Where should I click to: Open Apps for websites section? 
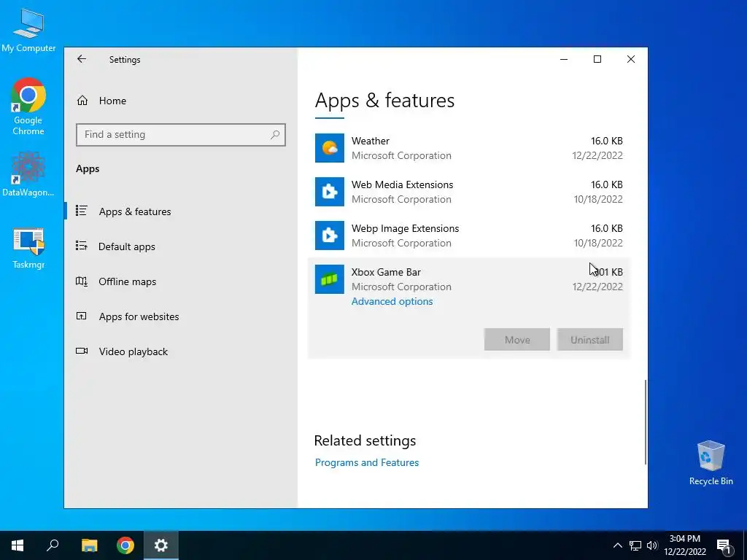(139, 316)
